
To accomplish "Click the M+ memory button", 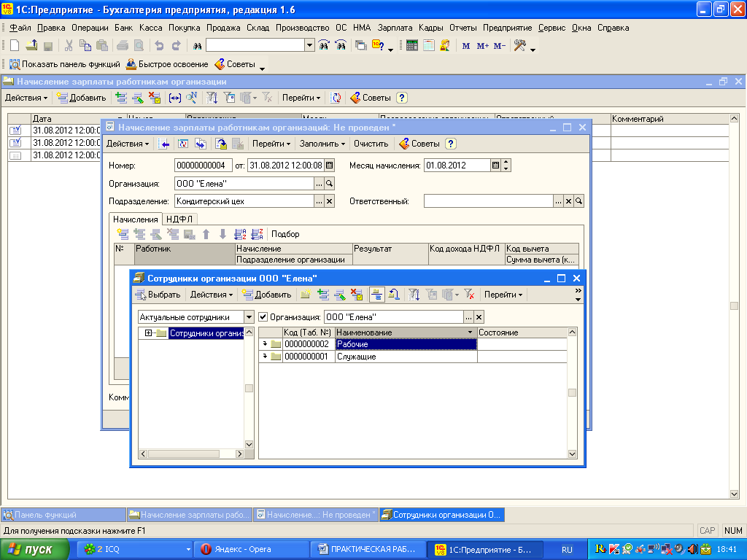I will click(483, 46).
